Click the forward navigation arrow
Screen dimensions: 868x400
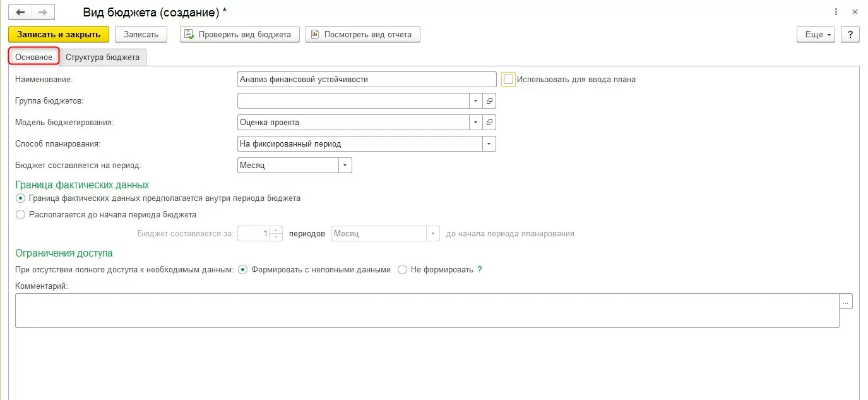[x=42, y=12]
